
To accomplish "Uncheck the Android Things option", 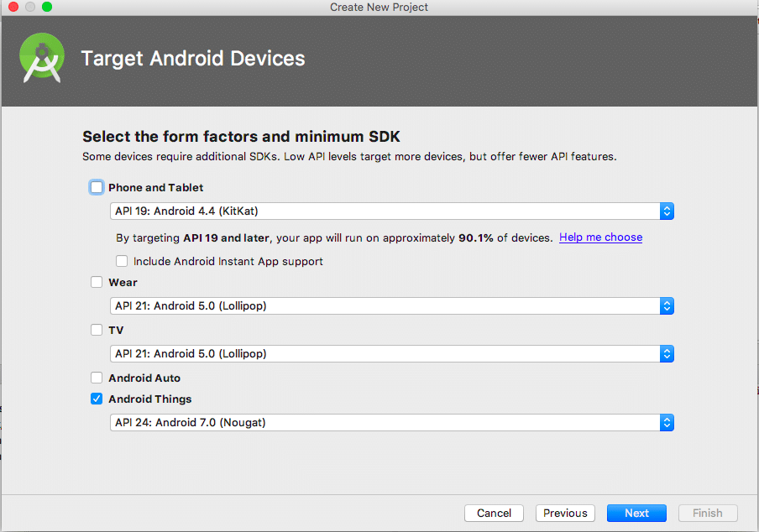I will pos(97,399).
